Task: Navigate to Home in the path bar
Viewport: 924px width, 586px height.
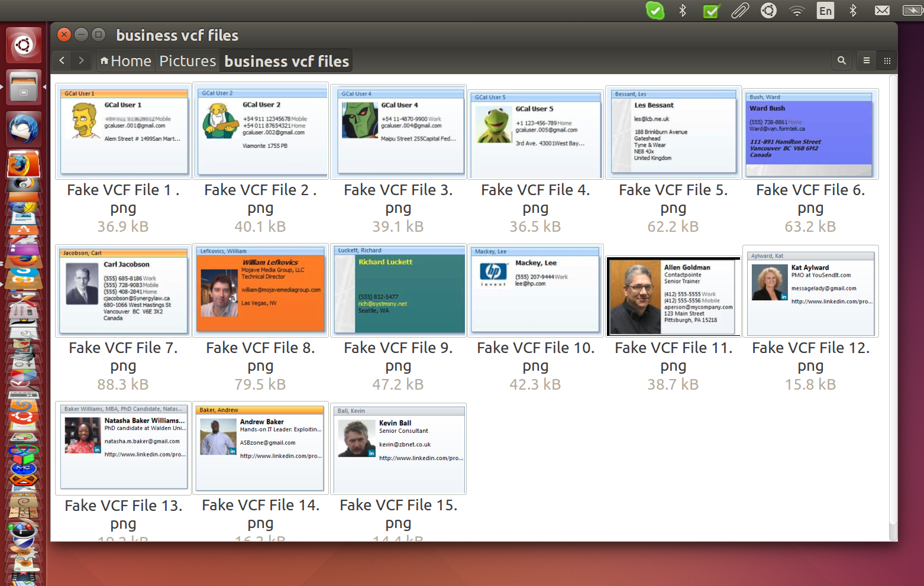Action: 125,61
